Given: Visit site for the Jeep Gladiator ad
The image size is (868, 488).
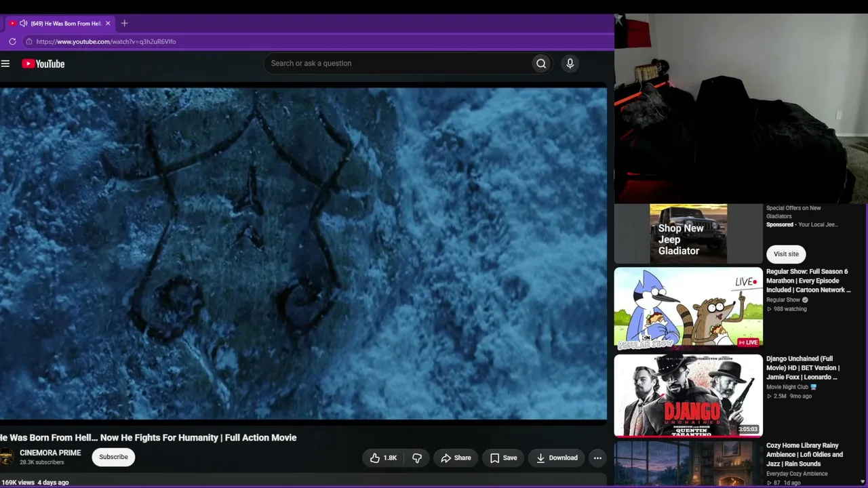Looking at the screenshot, I should tap(786, 254).
